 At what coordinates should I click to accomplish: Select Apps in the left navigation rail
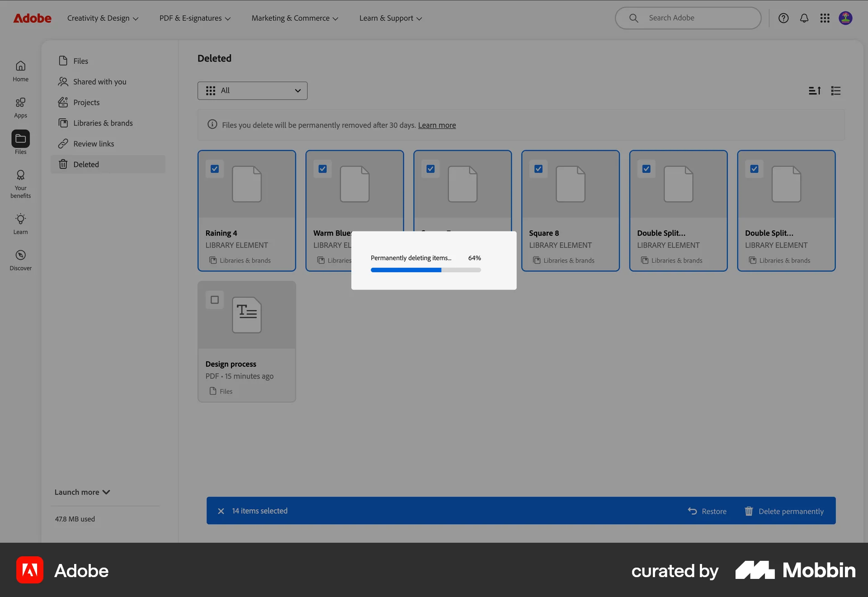[20, 107]
